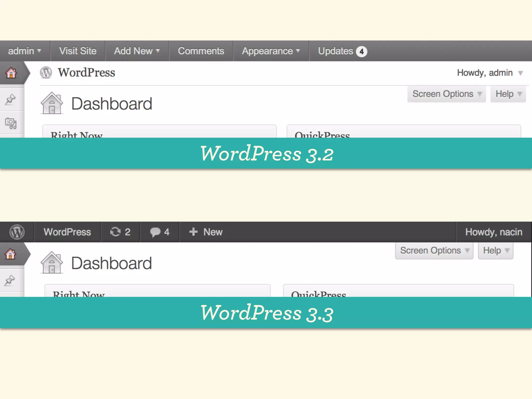Screen dimensions: 532x399
Task: Open the Howdy, nacin account menu
Action: click(x=494, y=232)
